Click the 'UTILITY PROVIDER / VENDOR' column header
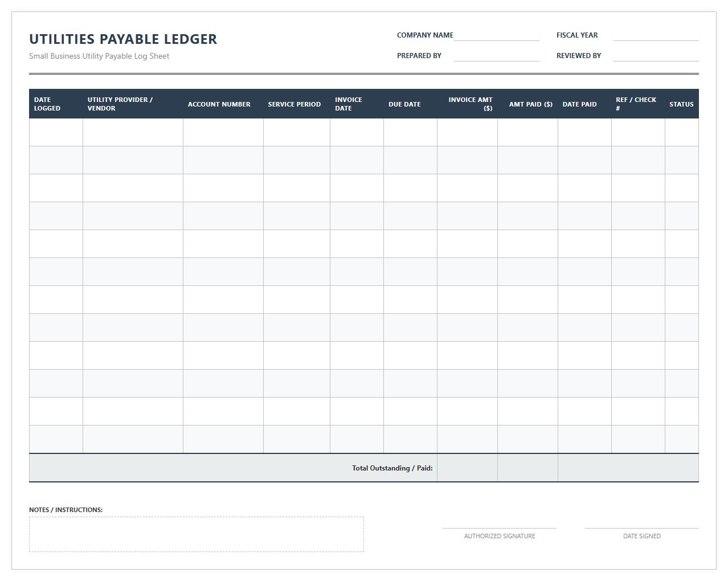 pos(133,104)
